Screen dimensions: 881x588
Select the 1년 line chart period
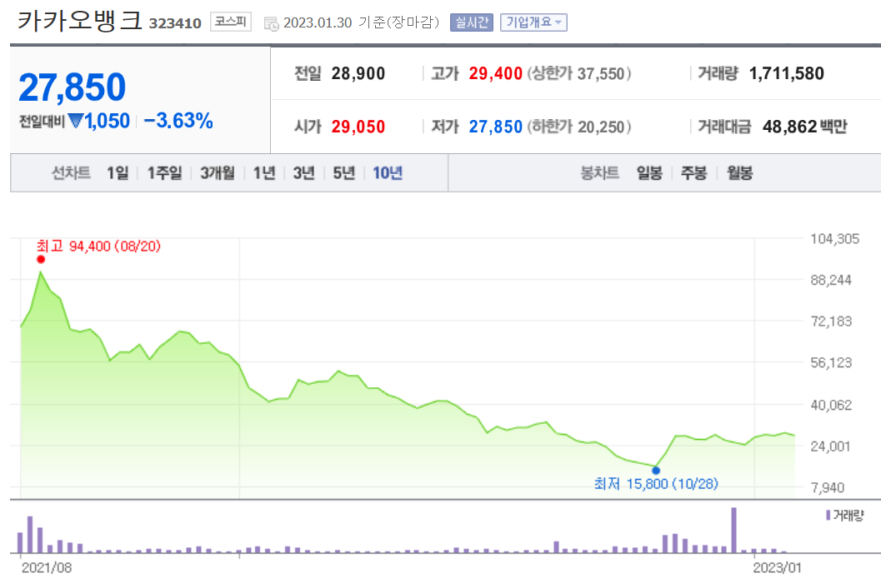click(x=264, y=173)
